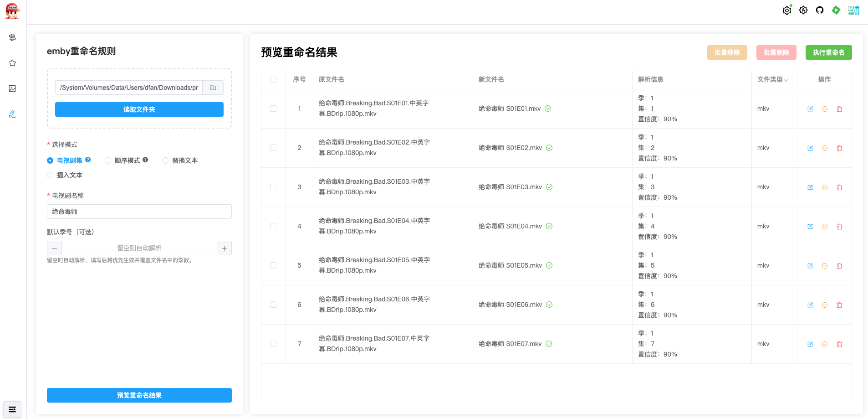Focus the folder path input field
The image size is (868, 419).
click(129, 88)
